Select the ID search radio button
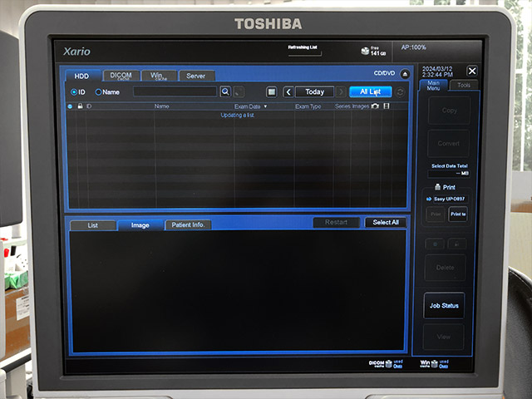The image size is (532, 399). pos(74,92)
